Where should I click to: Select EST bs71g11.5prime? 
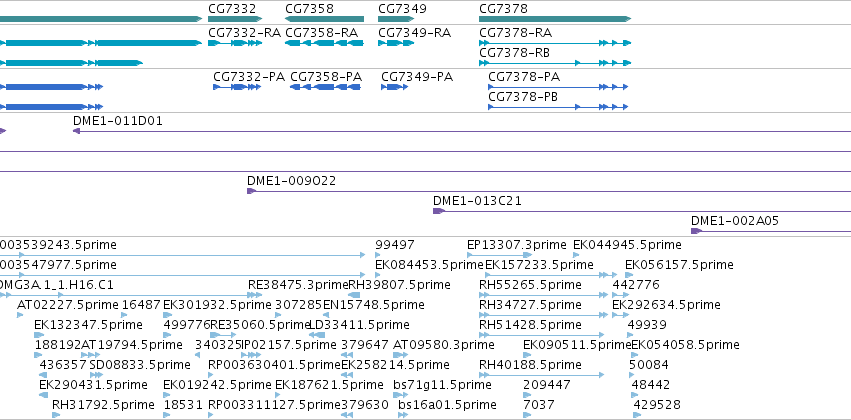click(442, 386)
